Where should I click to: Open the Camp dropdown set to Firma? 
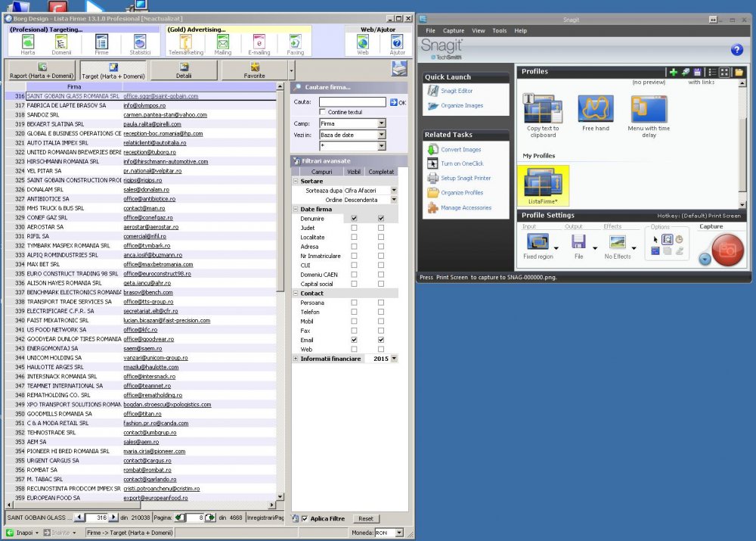[x=381, y=123]
